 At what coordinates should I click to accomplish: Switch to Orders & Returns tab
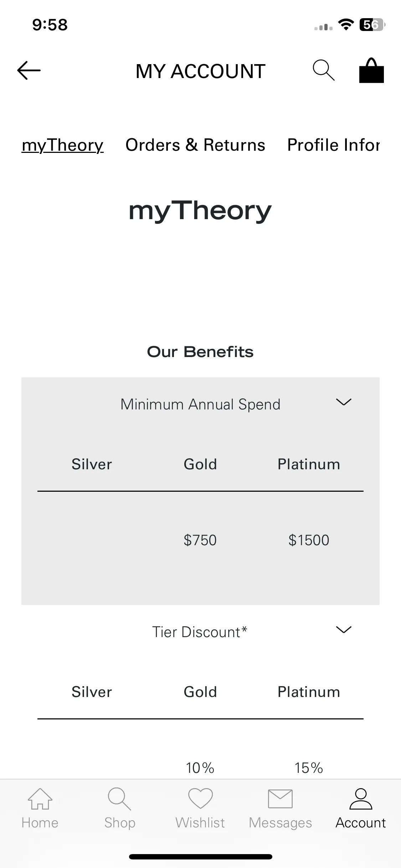tap(195, 145)
